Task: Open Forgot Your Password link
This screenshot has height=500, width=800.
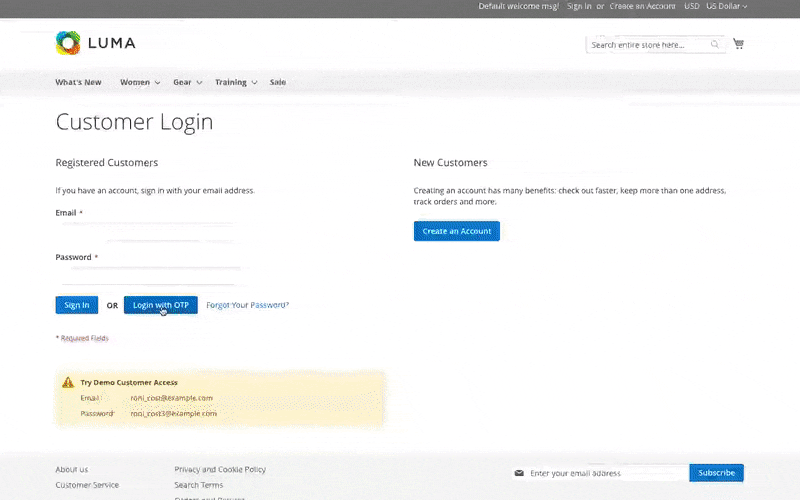Action: (247, 305)
